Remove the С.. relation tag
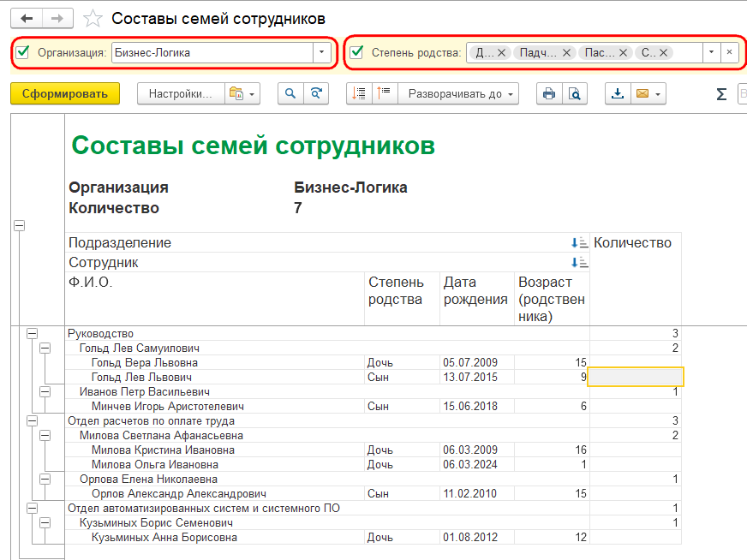This screenshot has height=560, width=747. (x=663, y=53)
